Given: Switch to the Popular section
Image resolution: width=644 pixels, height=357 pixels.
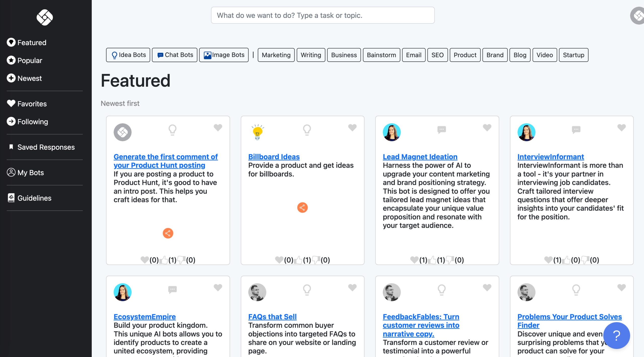Looking at the screenshot, I should (29, 60).
